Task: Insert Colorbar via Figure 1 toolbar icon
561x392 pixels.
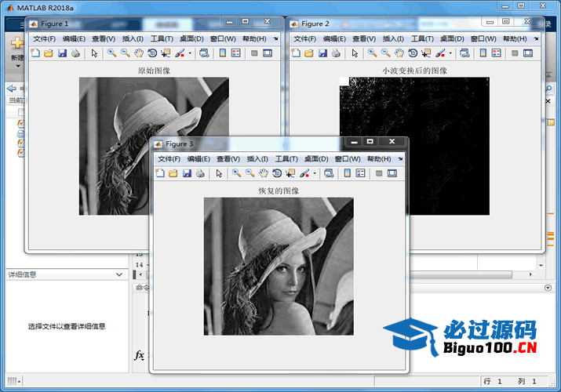Action: pyautogui.click(x=223, y=53)
